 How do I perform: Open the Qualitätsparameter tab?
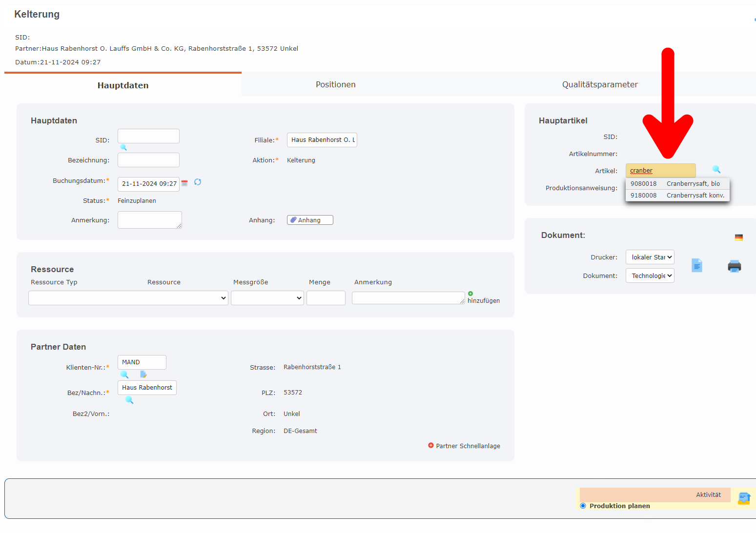tap(599, 84)
